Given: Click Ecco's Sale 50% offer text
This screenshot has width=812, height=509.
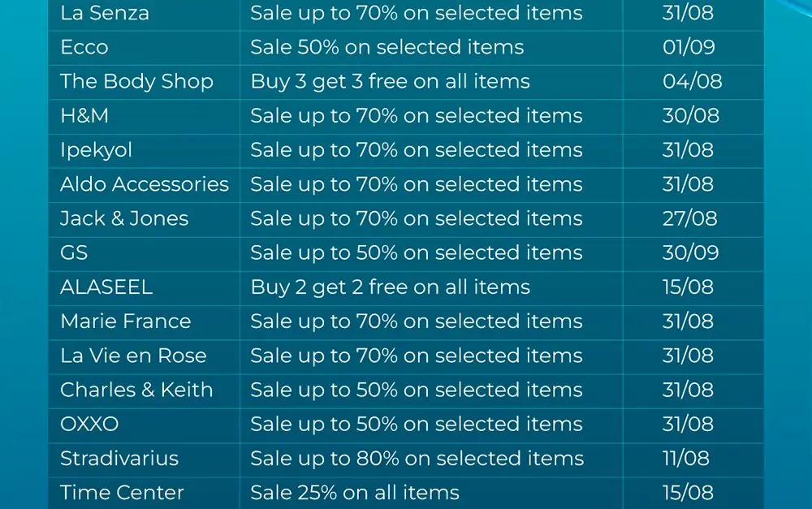Looking at the screenshot, I should pos(387,47).
